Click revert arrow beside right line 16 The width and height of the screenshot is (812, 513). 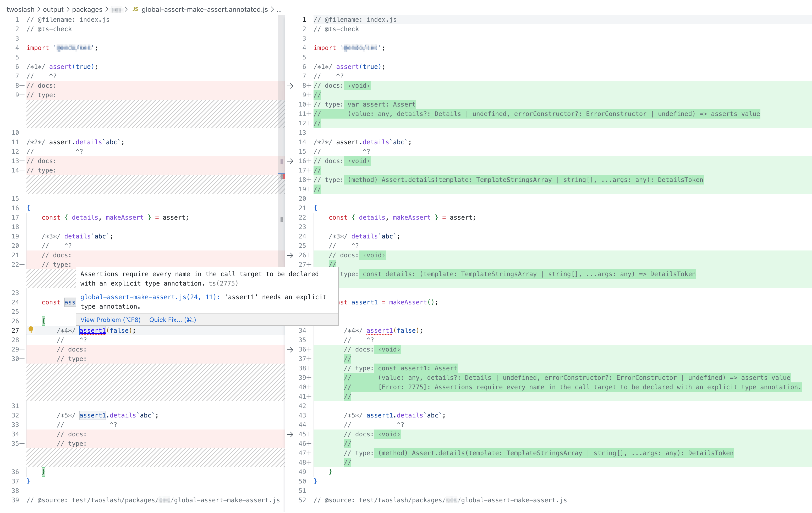pos(290,161)
